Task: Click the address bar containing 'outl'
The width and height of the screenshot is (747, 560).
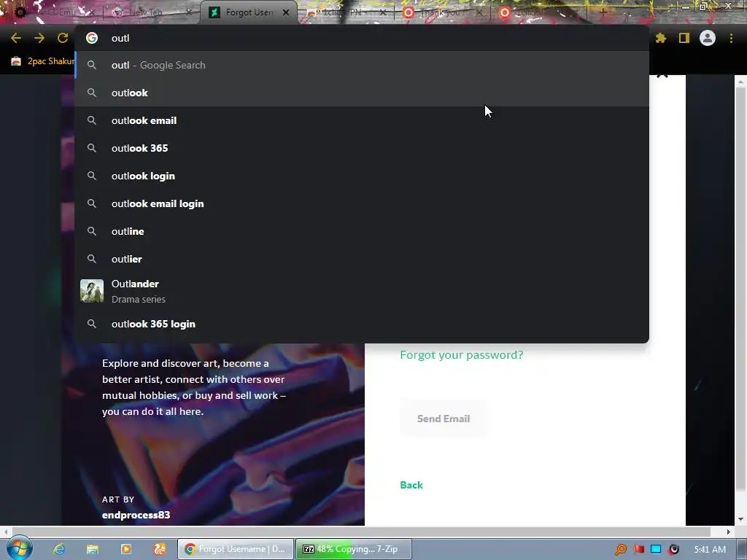Action: point(362,38)
